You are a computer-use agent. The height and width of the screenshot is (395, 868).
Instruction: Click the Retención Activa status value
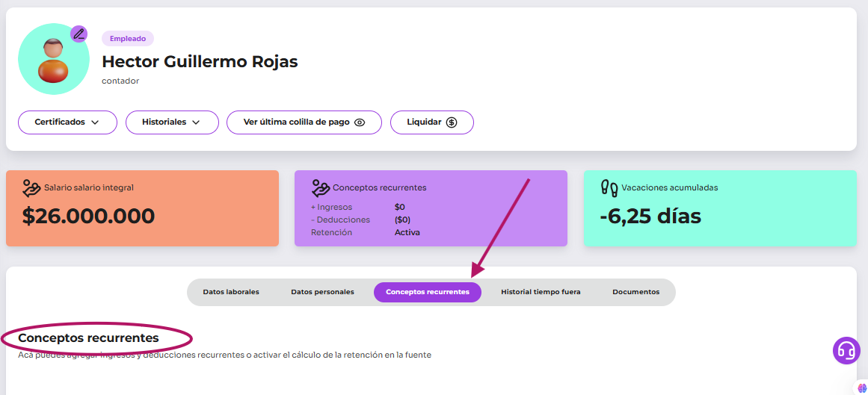pyautogui.click(x=407, y=232)
